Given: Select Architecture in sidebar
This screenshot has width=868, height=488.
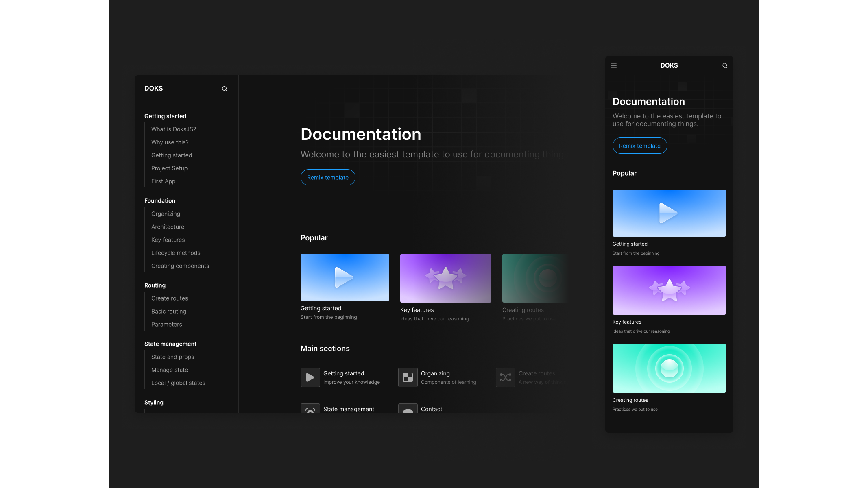Looking at the screenshot, I should click(168, 227).
